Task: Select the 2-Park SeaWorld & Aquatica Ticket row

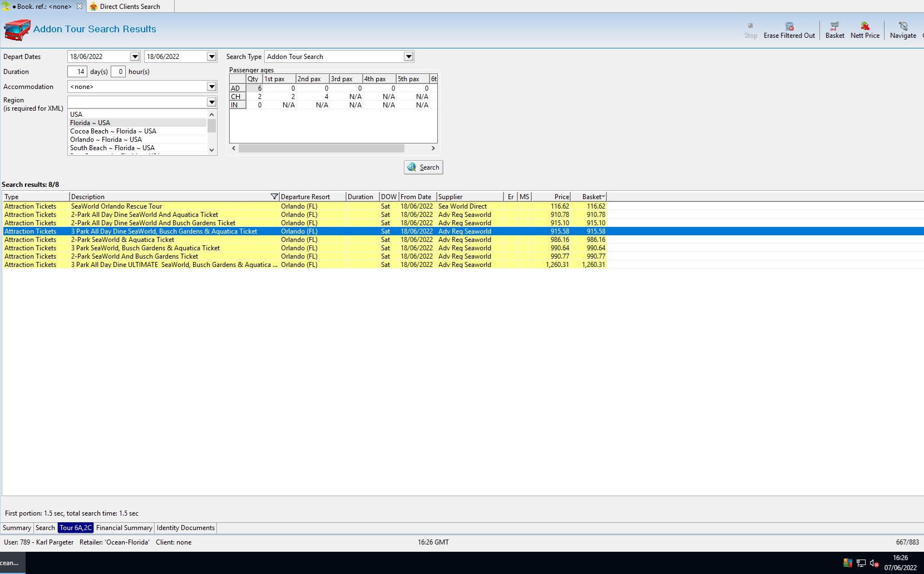Action: click(x=304, y=240)
